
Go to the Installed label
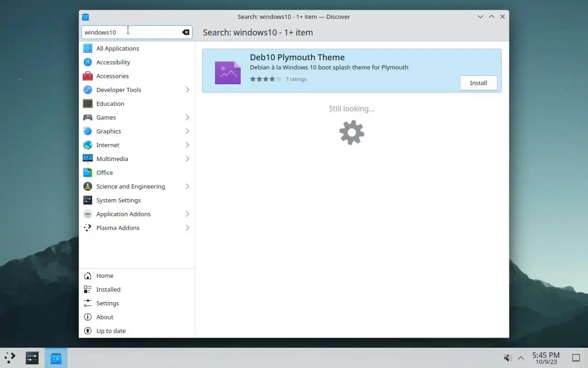point(108,289)
